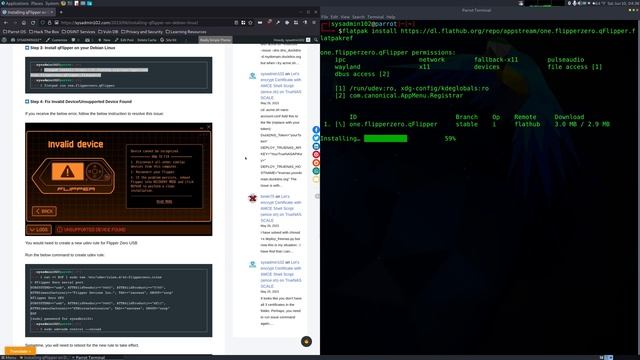Open the Invalid device screenshot image
Screen dimensions: 640x360
coord(118,179)
